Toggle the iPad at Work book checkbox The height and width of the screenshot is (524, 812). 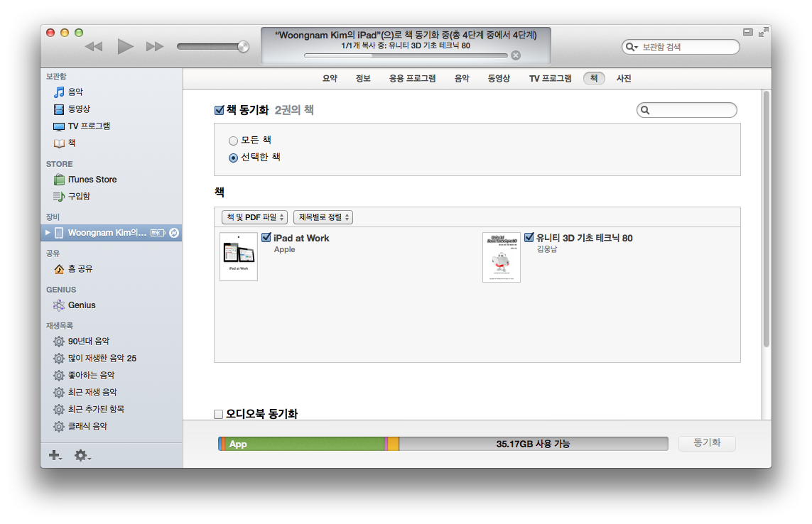(x=266, y=238)
